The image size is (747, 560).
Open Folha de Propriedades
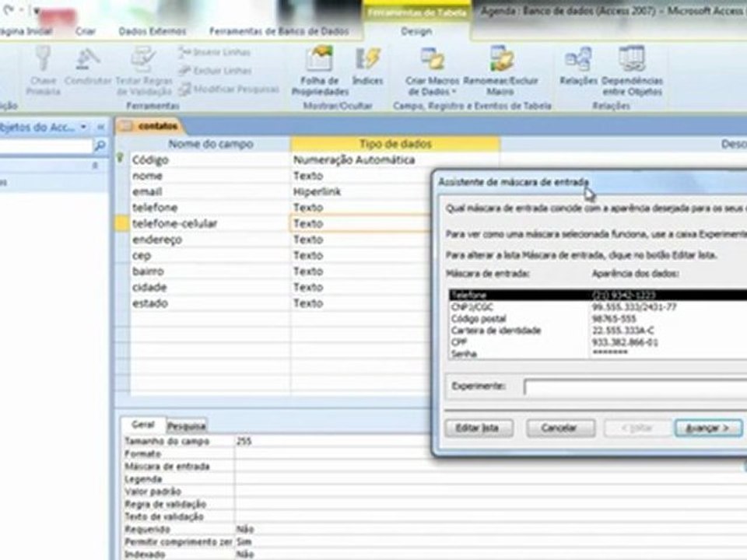(x=320, y=72)
